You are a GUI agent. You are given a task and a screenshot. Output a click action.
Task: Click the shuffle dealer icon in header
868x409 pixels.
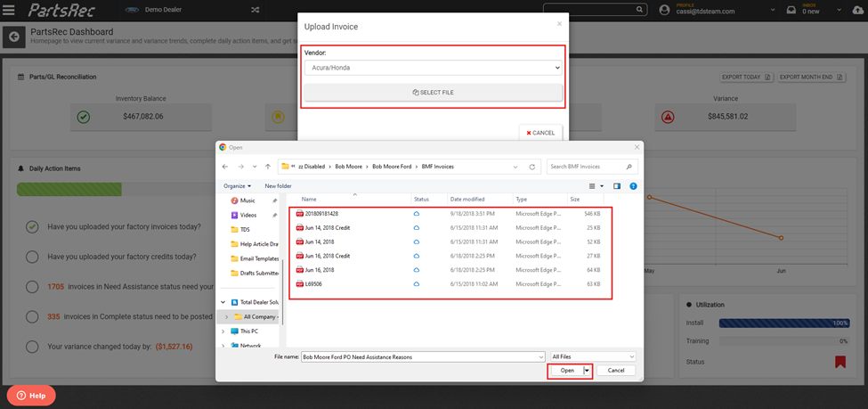pos(255,10)
